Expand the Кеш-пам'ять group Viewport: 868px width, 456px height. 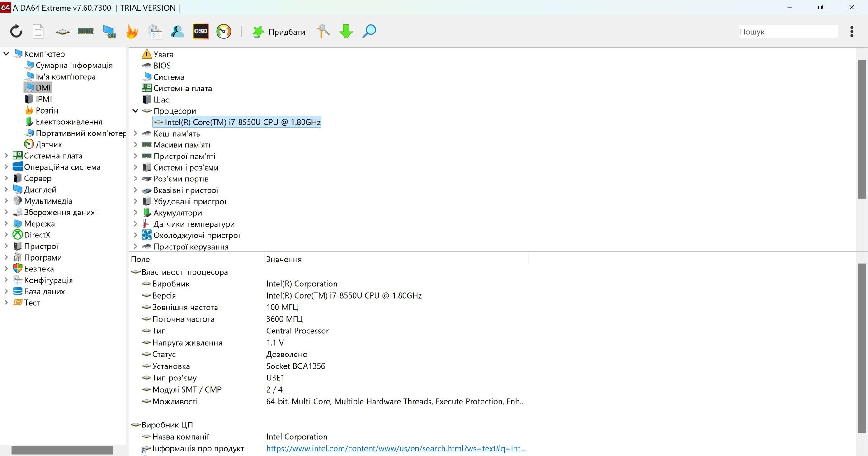pos(135,133)
